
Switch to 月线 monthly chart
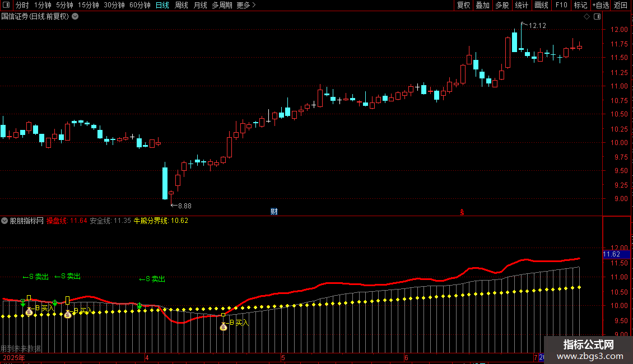pos(200,5)
